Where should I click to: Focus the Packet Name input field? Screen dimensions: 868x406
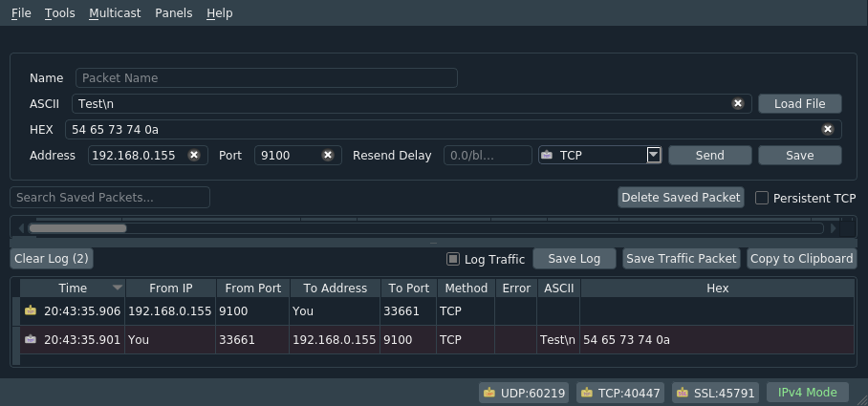(x=267, y=78)
